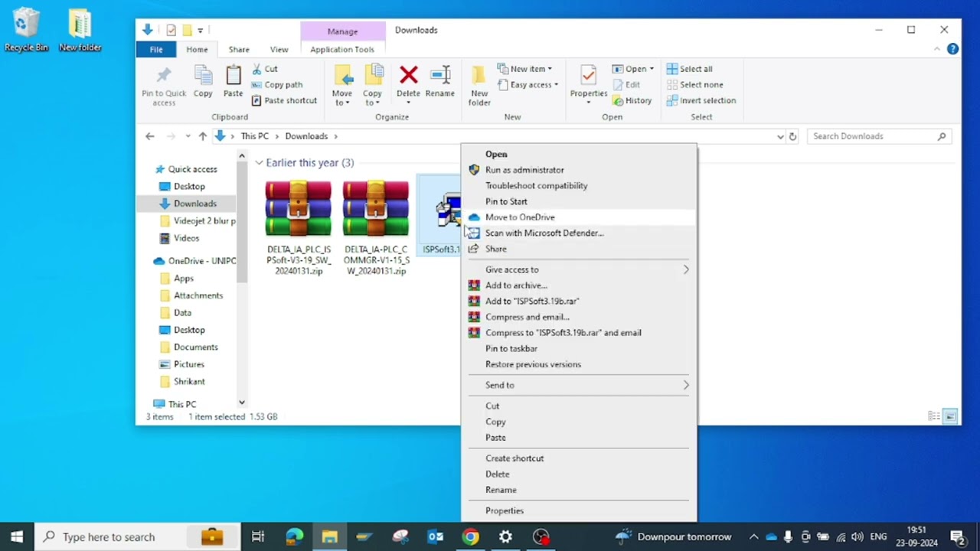
Task: Click the Help question mark icon
Action: click(952, 49)
